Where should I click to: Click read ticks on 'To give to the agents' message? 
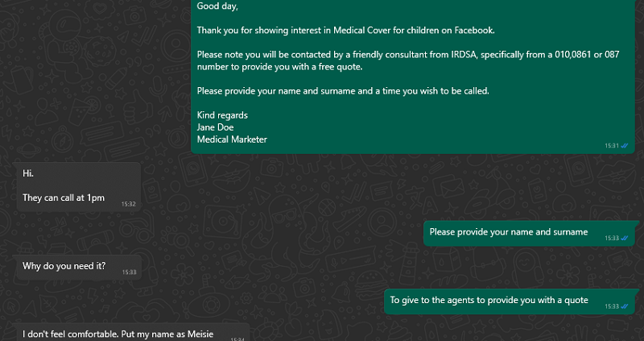625,306
